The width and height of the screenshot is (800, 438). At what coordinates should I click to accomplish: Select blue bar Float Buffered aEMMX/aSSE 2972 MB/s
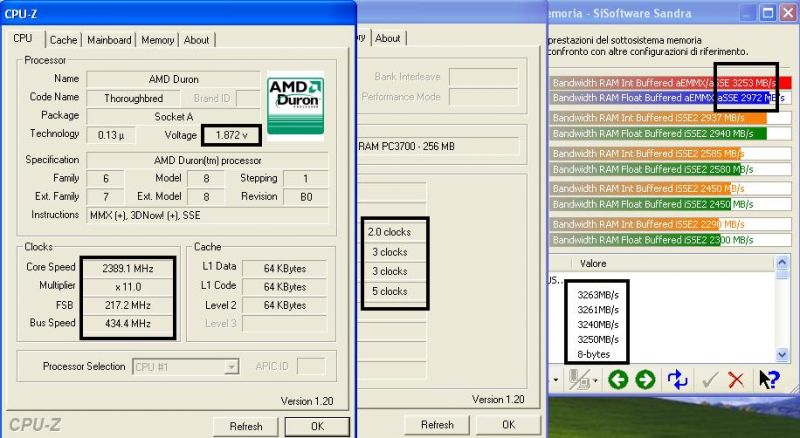[670, 98]
